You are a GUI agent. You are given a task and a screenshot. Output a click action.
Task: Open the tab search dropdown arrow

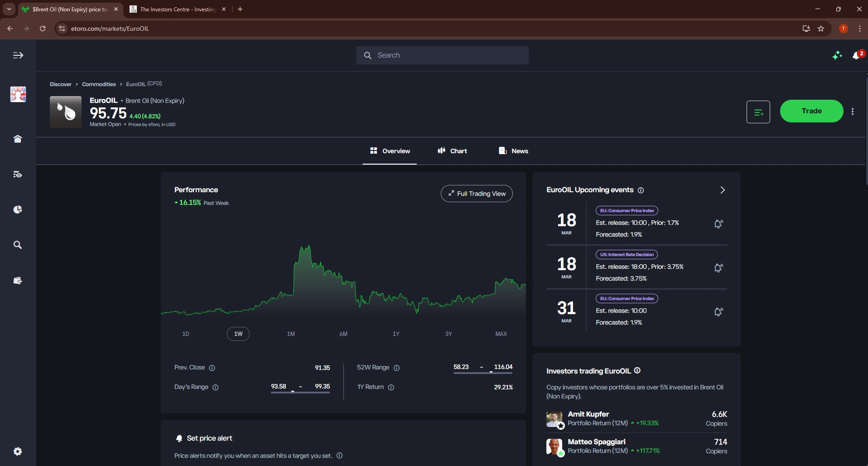click(x=9, y=9)
